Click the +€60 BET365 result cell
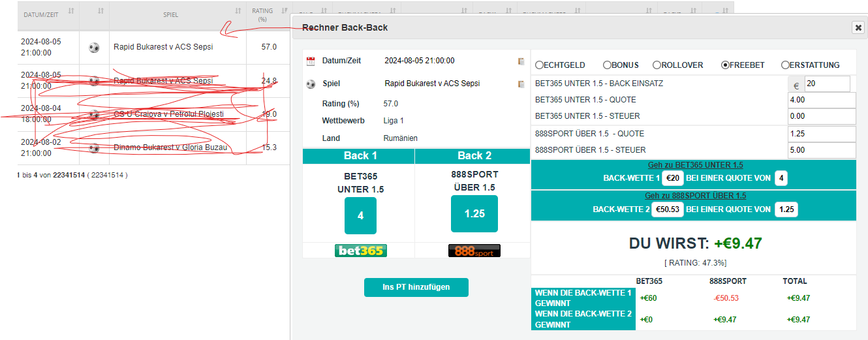Screen dimensions: 868x340 click(x=648, y=298)
